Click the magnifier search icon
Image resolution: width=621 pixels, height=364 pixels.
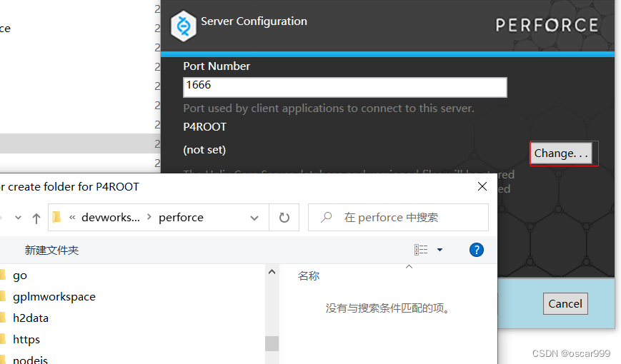tap(327, 217)
